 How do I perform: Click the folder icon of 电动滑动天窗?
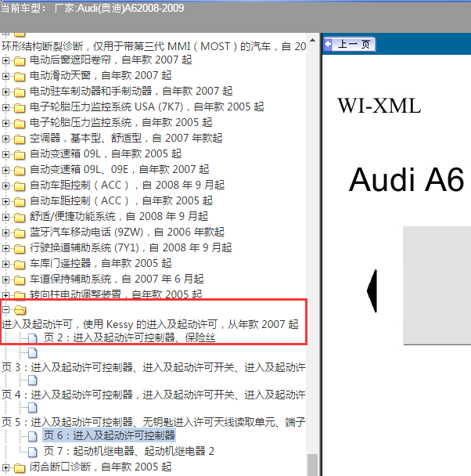[x=20, y=77]
